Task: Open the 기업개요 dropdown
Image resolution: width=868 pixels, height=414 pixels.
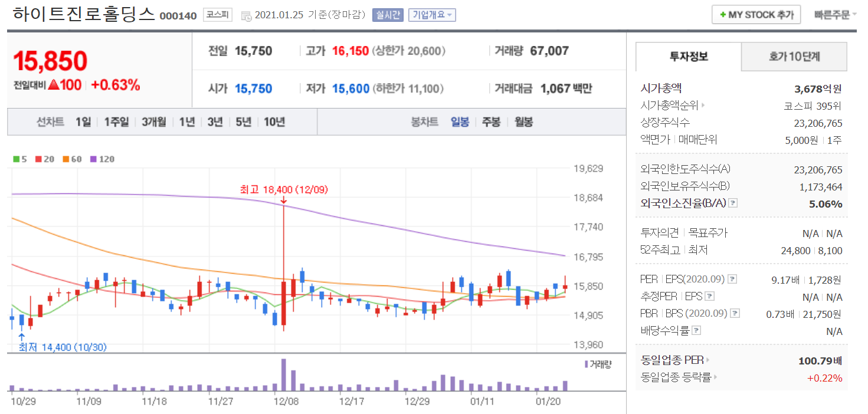Action: coord(433,15)
